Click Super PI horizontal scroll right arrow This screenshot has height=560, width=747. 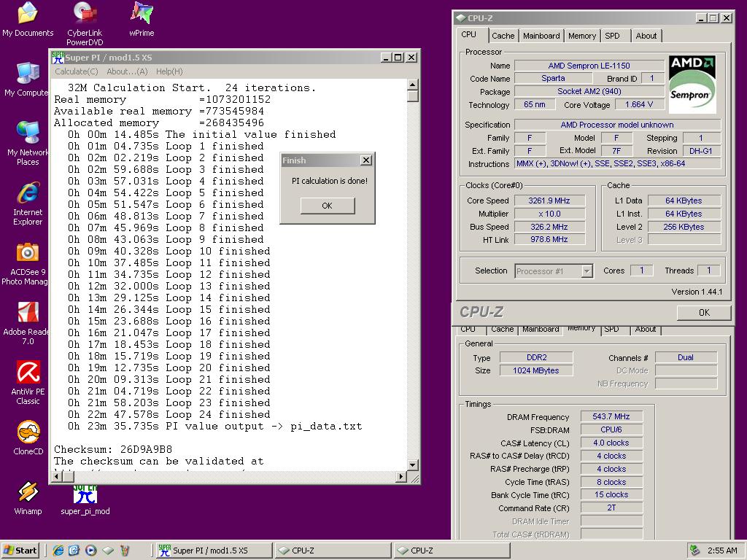coord(401,476)
